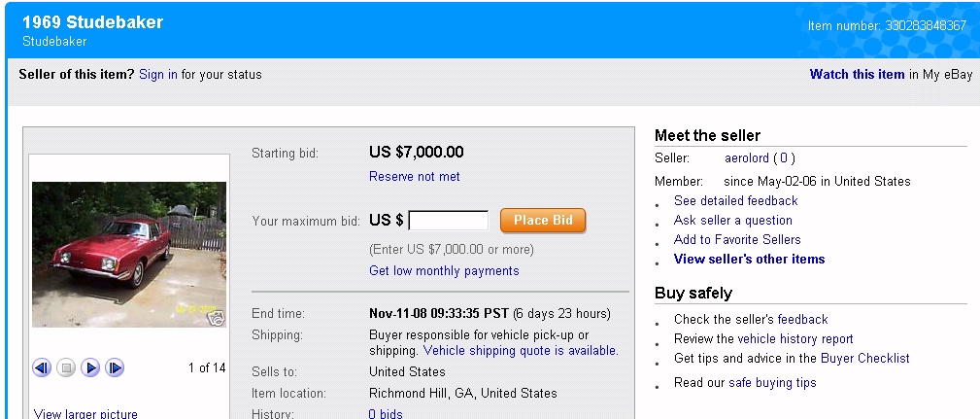Click the enlarge icon on car photo
980x419 pixels.
pyautogui.click(x=217, y=319)
